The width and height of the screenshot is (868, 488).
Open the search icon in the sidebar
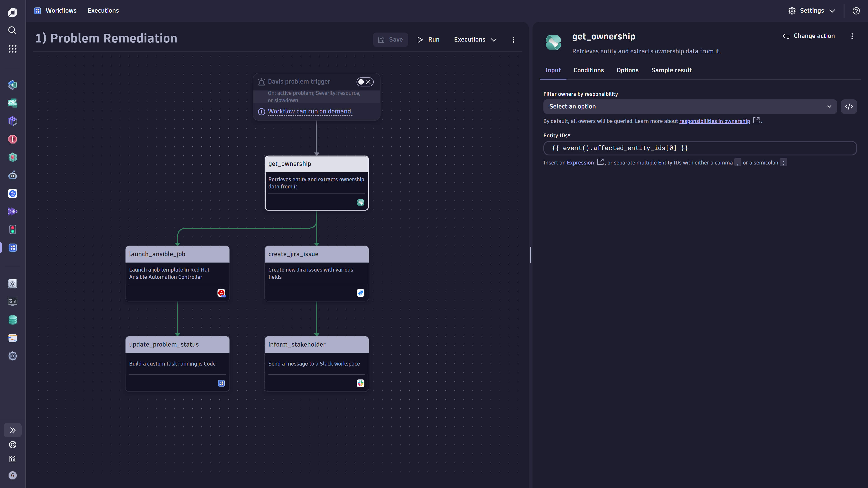[x=12, y=30]
